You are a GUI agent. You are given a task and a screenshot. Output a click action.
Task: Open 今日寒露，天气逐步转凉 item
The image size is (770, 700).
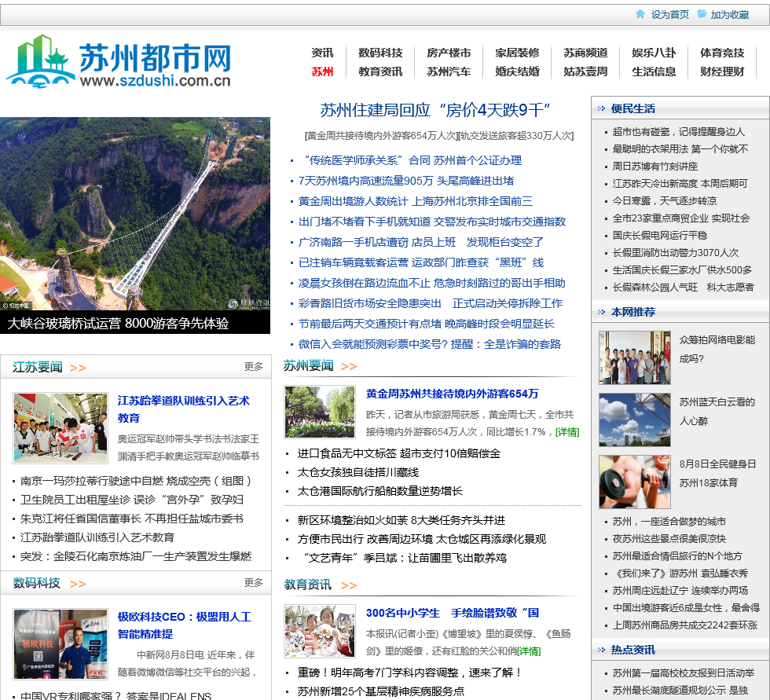665,201
